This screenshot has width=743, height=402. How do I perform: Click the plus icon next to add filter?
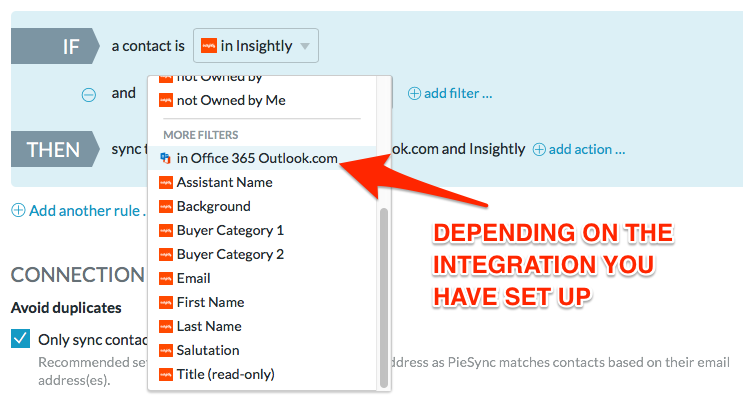[414, 93]
